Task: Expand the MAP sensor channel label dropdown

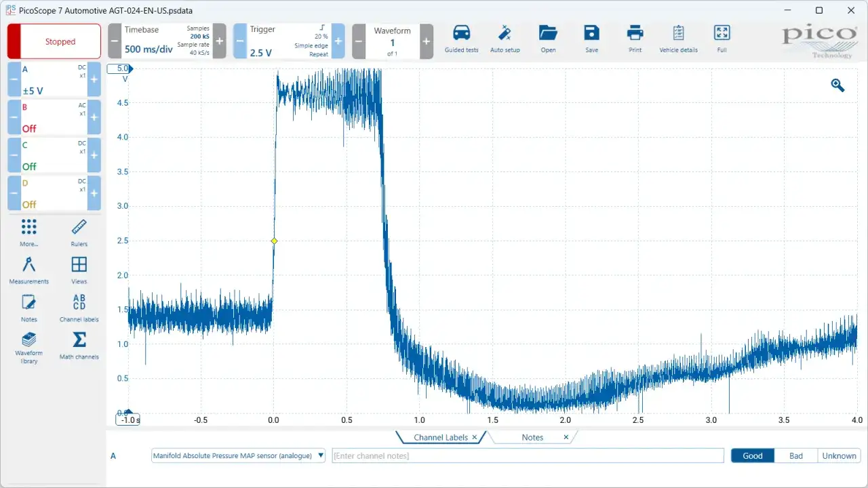Action: click(321, 455)
